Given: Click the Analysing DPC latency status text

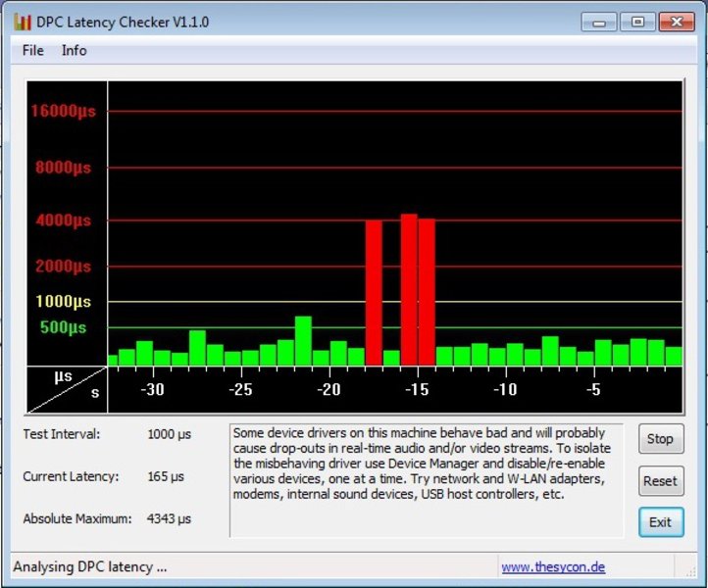Looking at the screenshot, I should 90,566.
